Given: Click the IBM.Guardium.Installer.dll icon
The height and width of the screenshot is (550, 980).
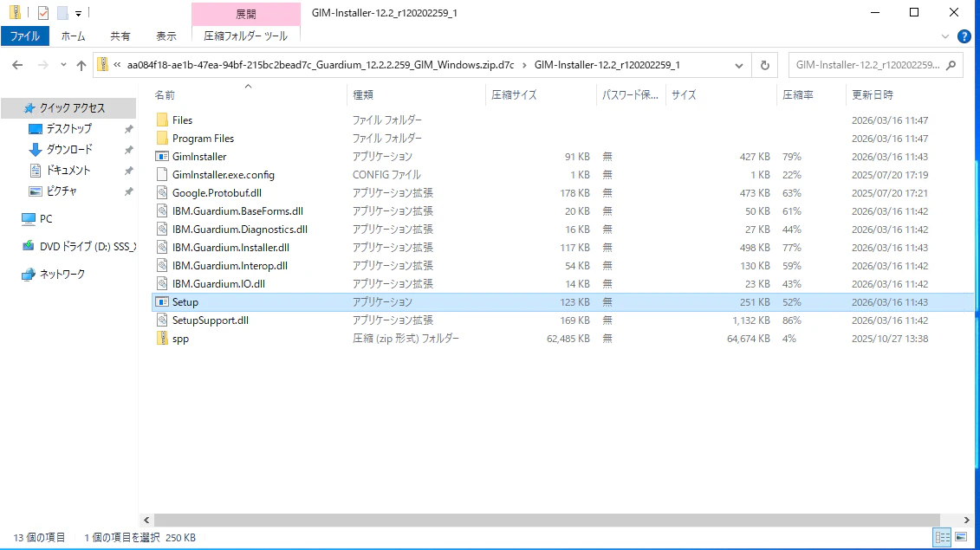Looking at the screenshot, I should (162, 247).
